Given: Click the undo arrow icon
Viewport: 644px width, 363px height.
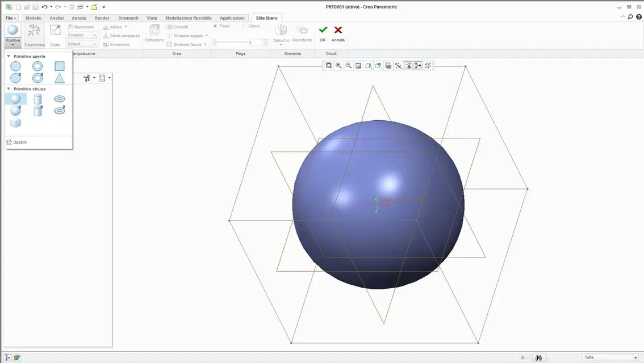Looking at the screenshot, I should [x=44, y=7].
